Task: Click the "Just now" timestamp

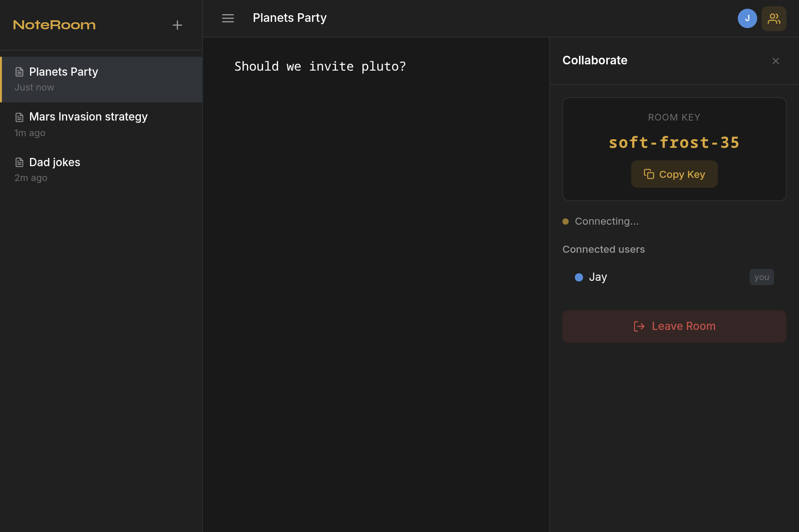Action: [x=34, y=88]
